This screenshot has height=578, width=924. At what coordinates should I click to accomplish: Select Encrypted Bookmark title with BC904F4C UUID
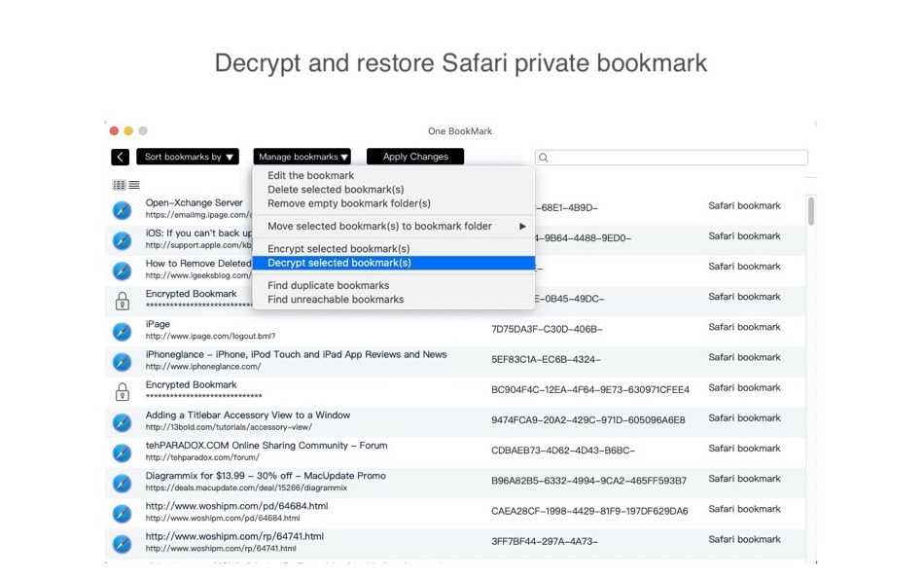191,385
